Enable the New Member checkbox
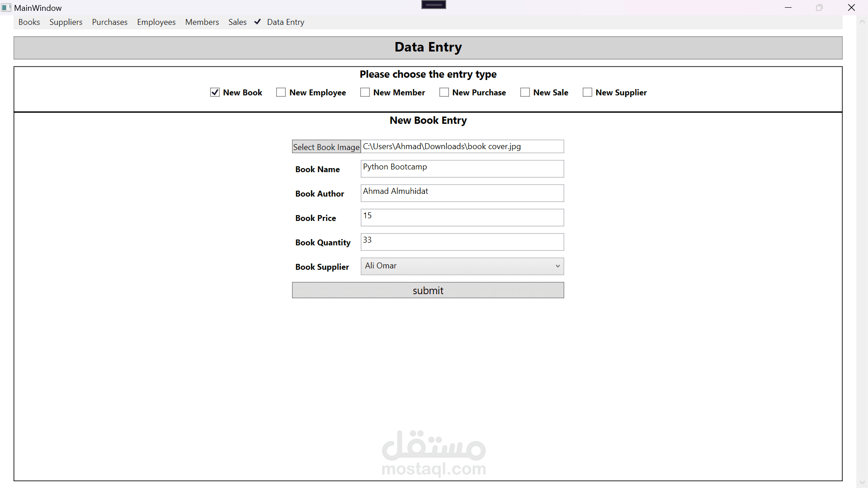Viewport: 868px width, 488px height. pyautogui.click(x=365, y=93)
